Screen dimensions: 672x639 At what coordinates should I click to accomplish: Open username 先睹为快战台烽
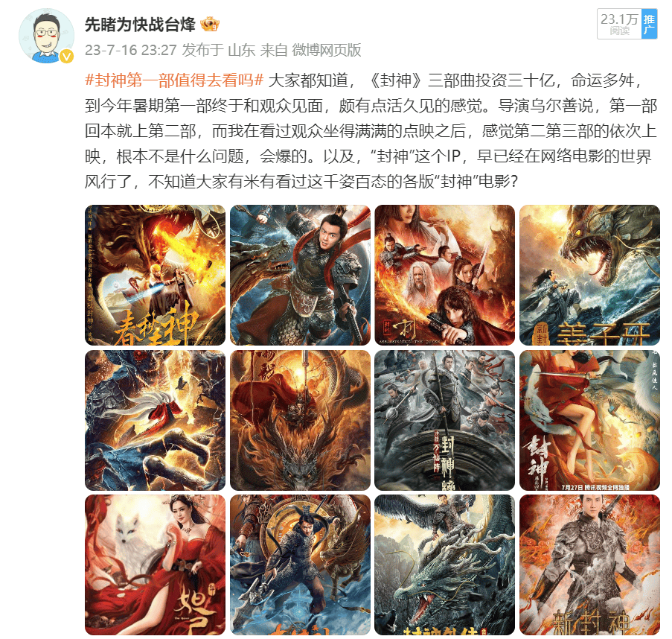click(140, 25)
